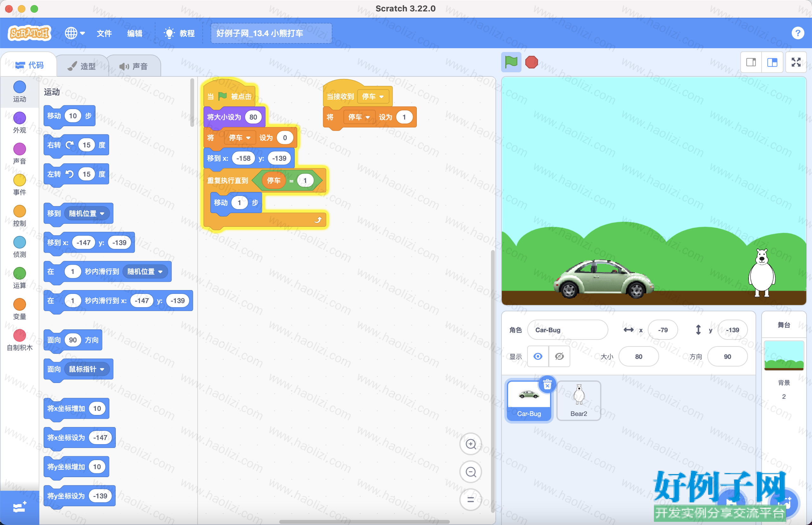Select the 侦测 sensing category

tap(19, 247)
